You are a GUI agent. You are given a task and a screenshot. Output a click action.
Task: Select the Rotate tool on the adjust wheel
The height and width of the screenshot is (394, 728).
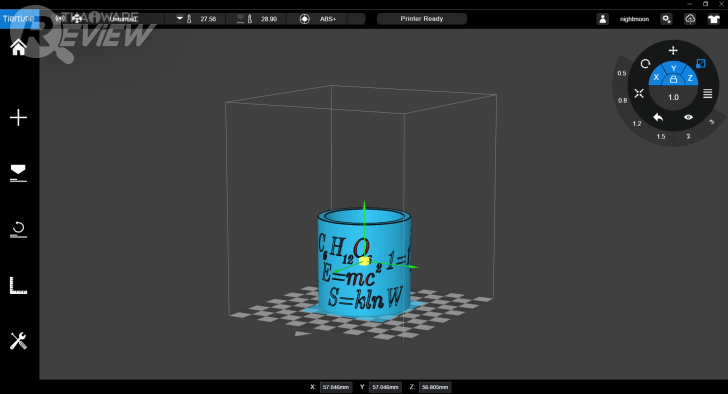click(645, 64)
